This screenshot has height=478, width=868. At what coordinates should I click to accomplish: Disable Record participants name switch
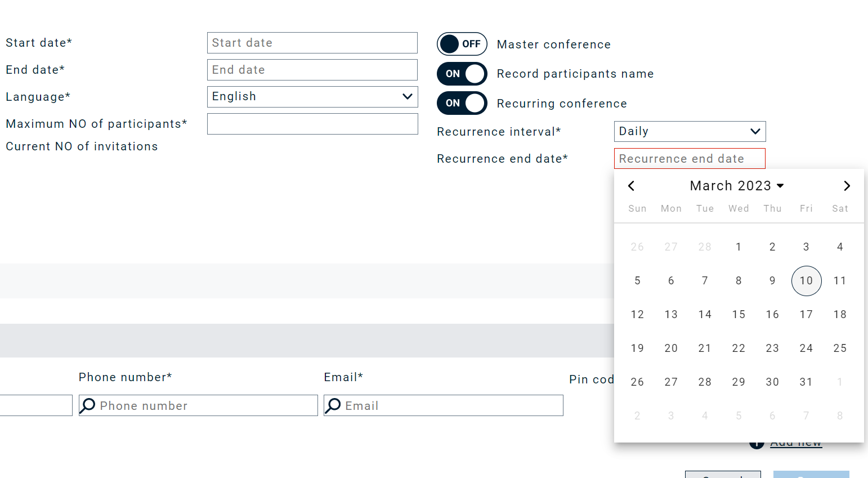[462, 74]
